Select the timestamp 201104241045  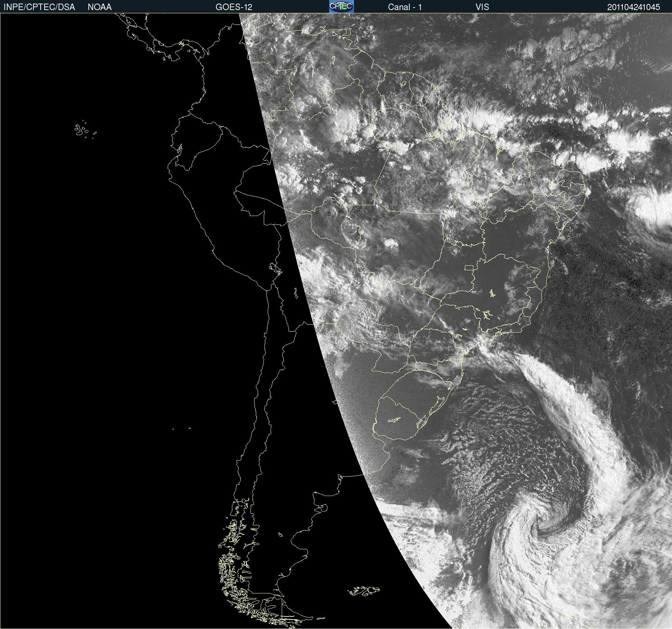pyautogui.click(x=634, y=7)
